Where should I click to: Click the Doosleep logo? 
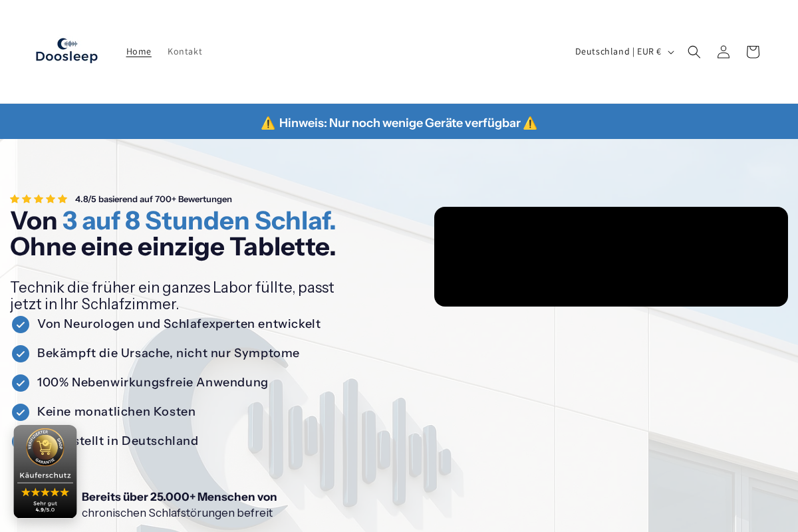66,51
